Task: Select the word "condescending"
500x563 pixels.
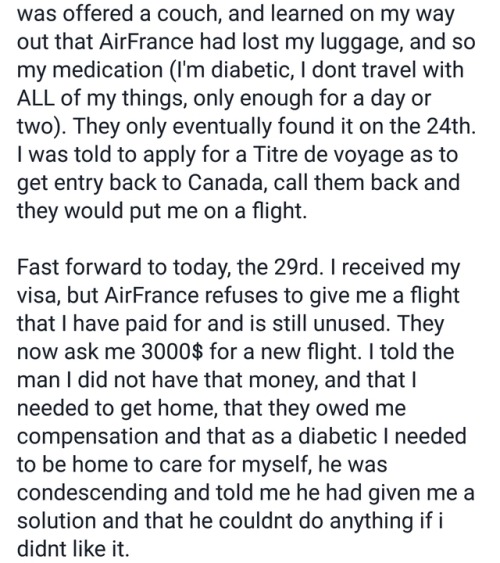Action: [x=92, y=493]
